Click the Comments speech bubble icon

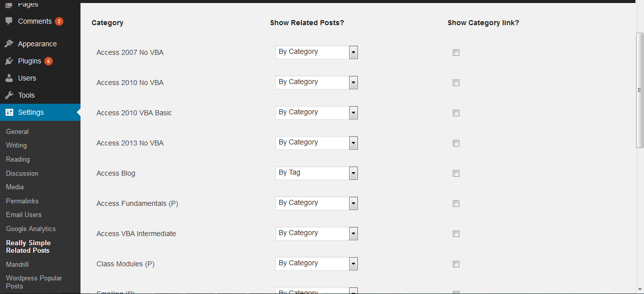tap(9, 21)
